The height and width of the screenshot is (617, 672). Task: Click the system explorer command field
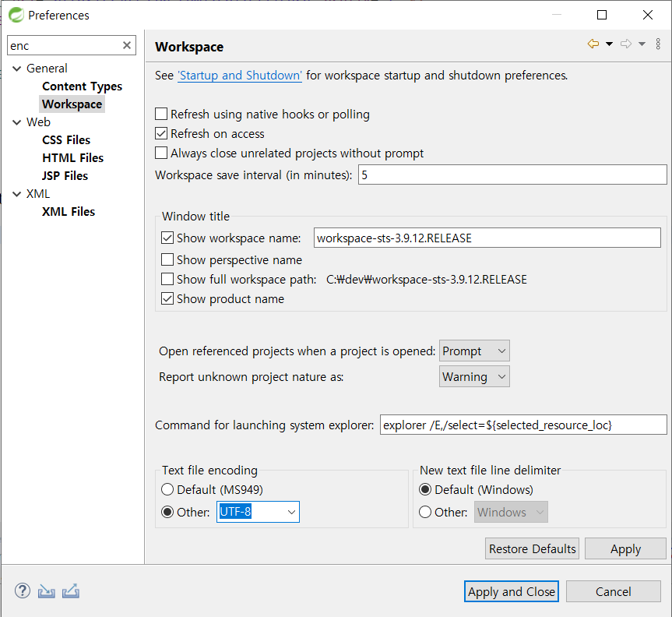pyautogui.click(x=523, y=425)
